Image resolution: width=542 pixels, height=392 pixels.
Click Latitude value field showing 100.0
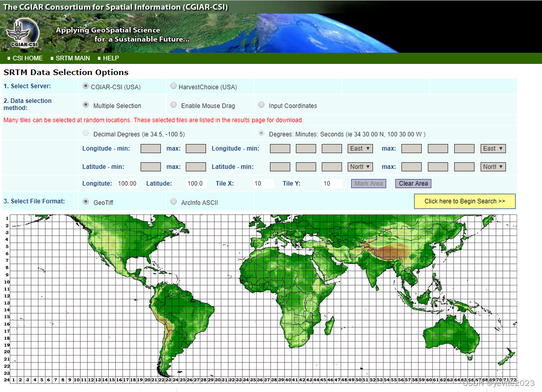(x=196, y=184)
